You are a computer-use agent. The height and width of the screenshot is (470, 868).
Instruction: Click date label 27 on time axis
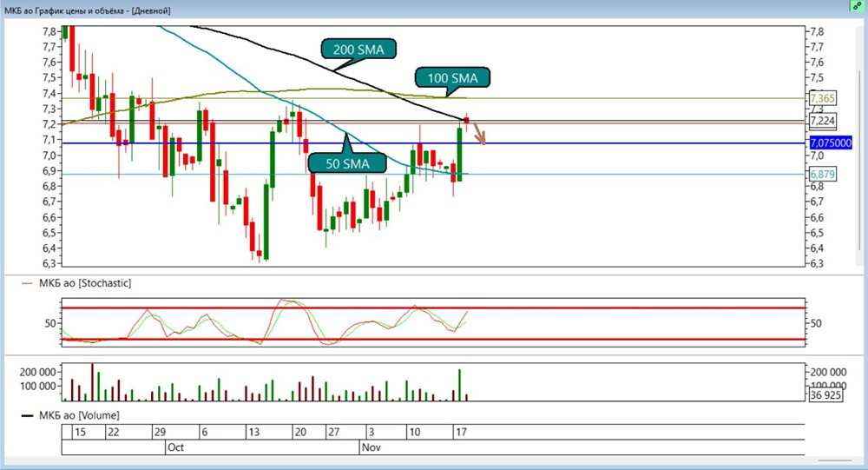click(x=334, y=432)
